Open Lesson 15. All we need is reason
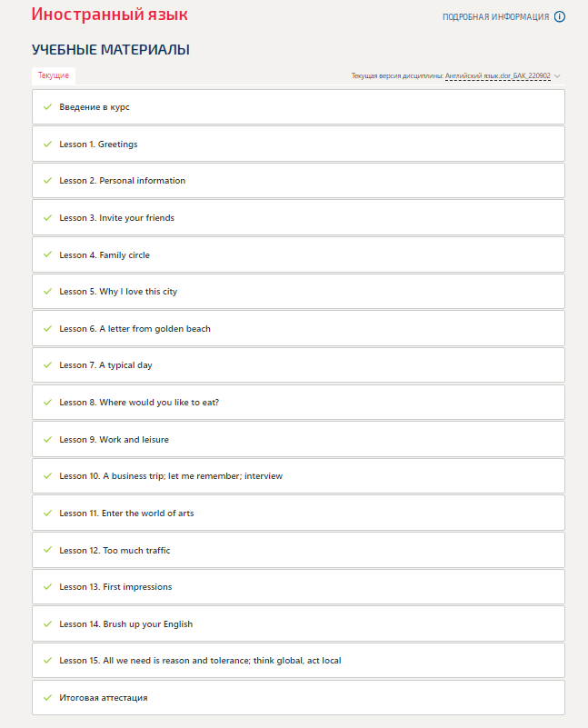588x728 pixels. click(200, 661)
